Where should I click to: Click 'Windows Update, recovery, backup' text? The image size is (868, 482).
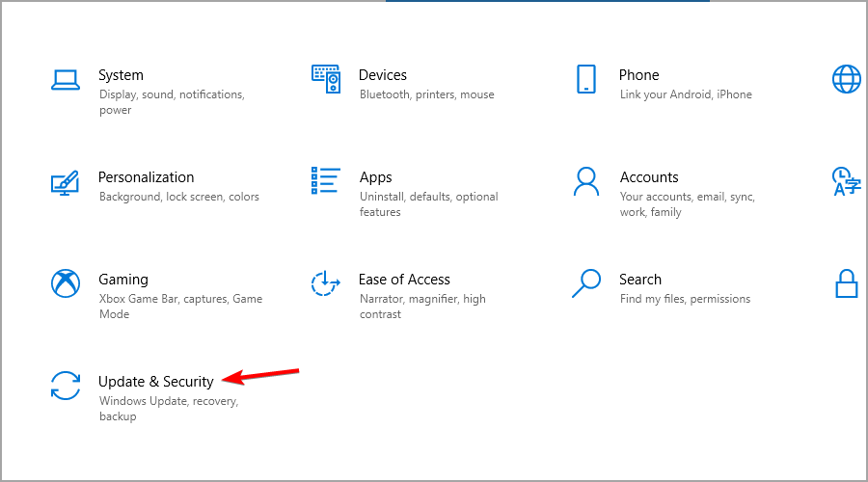click(x=169, y=409)
